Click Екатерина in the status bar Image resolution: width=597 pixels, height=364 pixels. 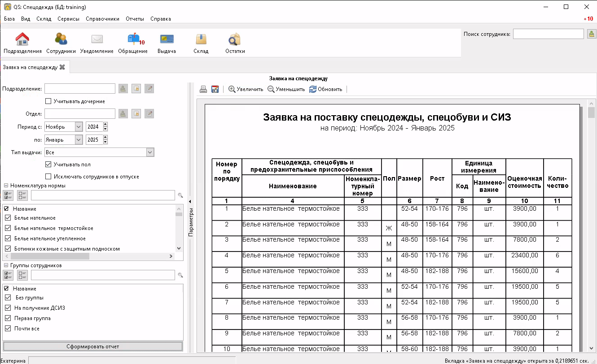click(x=13, y=360)
